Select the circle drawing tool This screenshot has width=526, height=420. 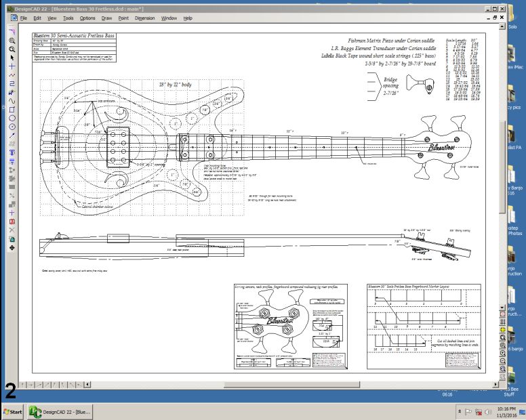tap(12, 118)
